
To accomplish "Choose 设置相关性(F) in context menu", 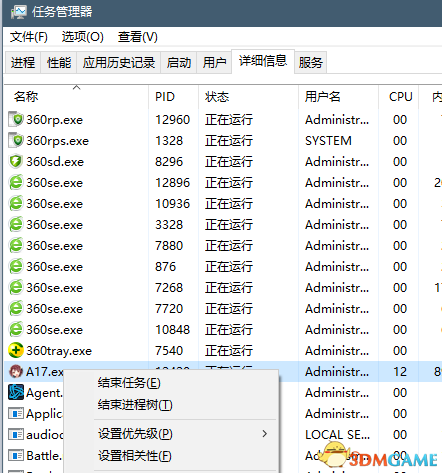I will 135,455.
